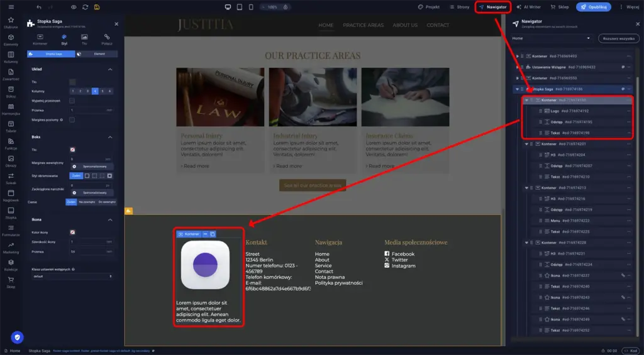Viewport: 644px width, 355px height.
Task: Open Tabele in the left sidebar
Action: pyautogui.click(x=11, y=126)
